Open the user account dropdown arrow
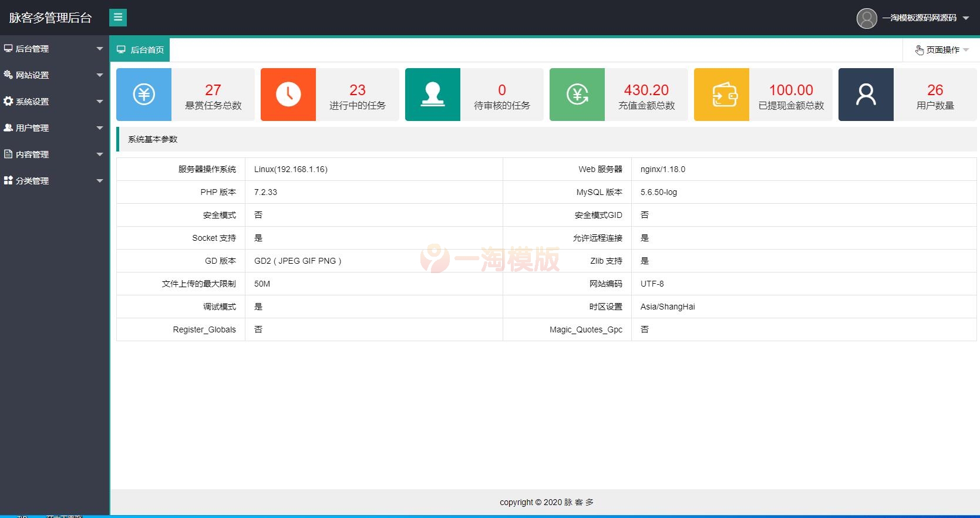Image resolution: width=980 pixels, height=518 pixels. tap(966, 18)
